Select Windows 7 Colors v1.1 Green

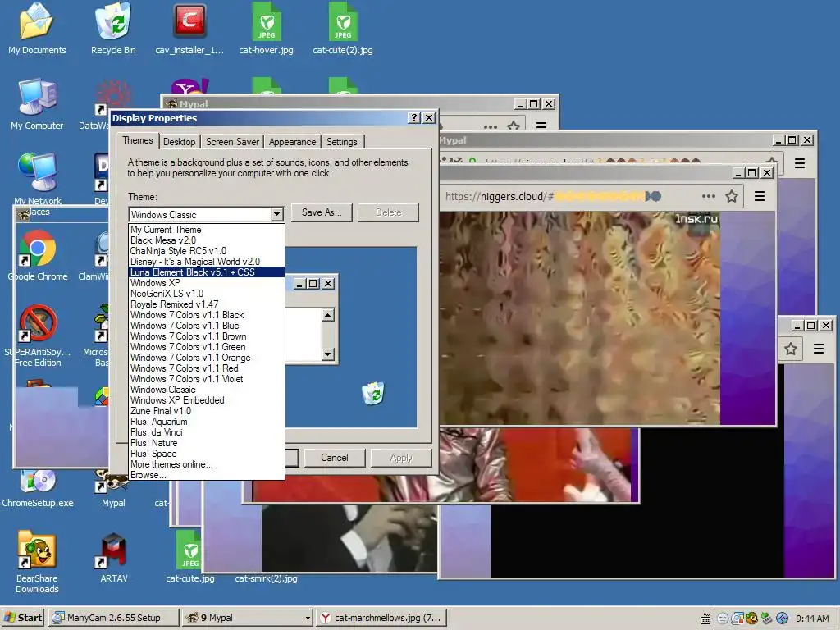coord(207,347)
